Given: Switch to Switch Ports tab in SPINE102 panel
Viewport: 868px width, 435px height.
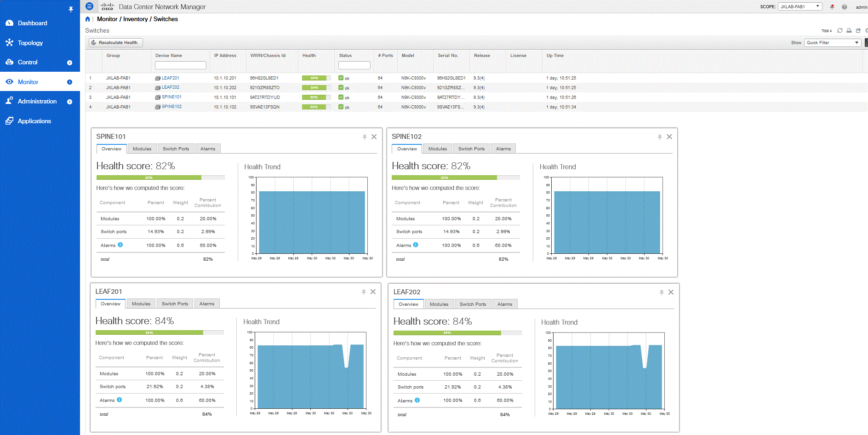Looking at the screenshot, I should 472,149.
